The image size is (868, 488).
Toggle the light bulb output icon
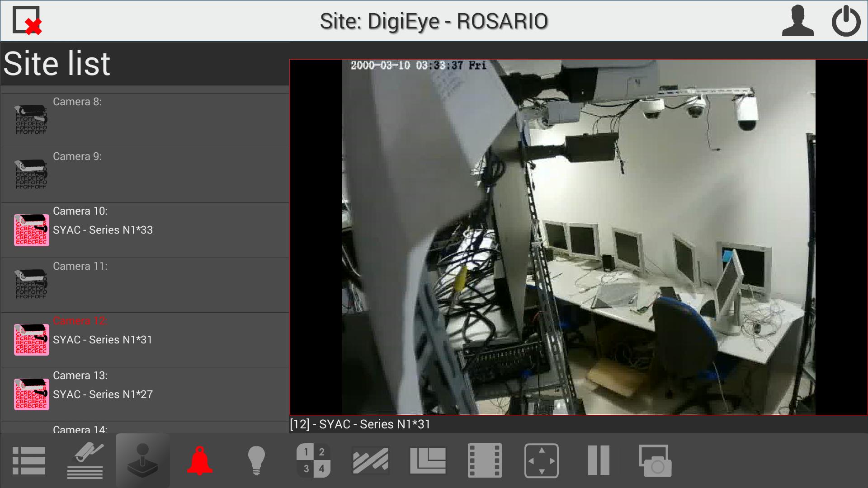tap(256, 460)
